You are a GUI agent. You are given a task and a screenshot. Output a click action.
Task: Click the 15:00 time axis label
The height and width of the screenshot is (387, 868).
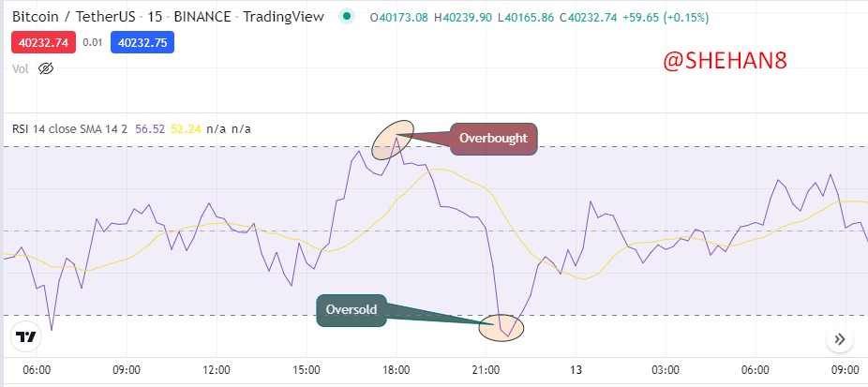[307, 369]
